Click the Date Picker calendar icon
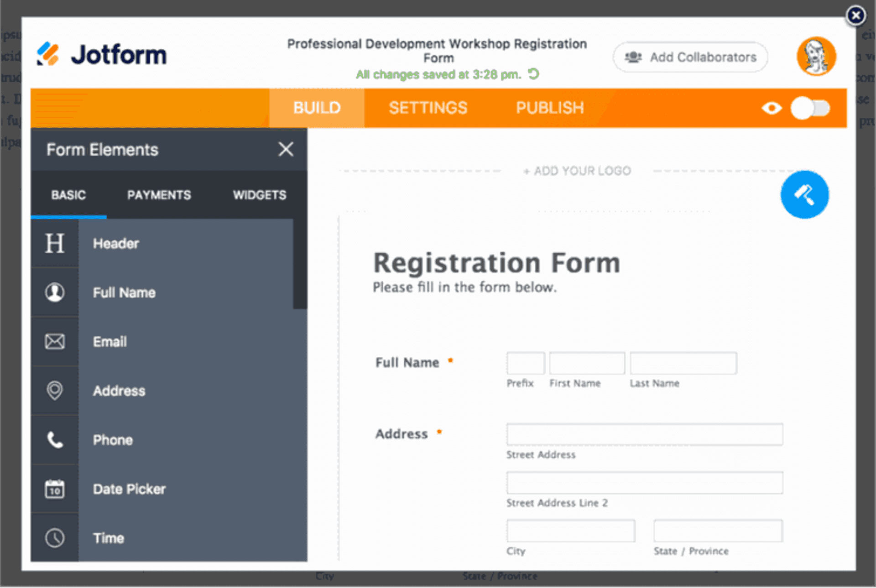The height and width of the screenshot is (588, 876). click(x=55, y=488)
